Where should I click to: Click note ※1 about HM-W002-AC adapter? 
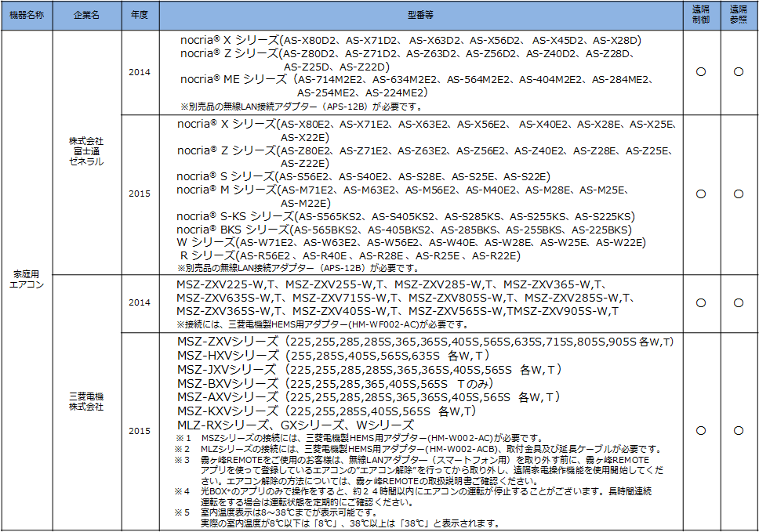(x=360, y=438)
